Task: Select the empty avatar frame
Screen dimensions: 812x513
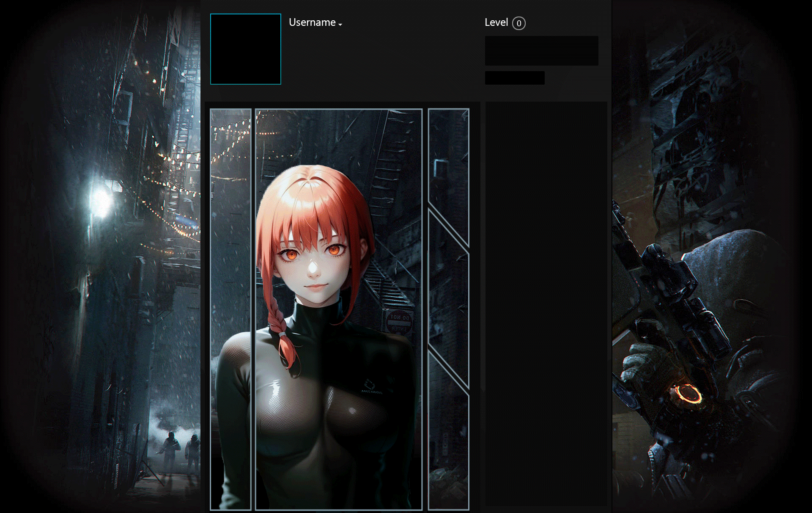Action: pos(245,49)
